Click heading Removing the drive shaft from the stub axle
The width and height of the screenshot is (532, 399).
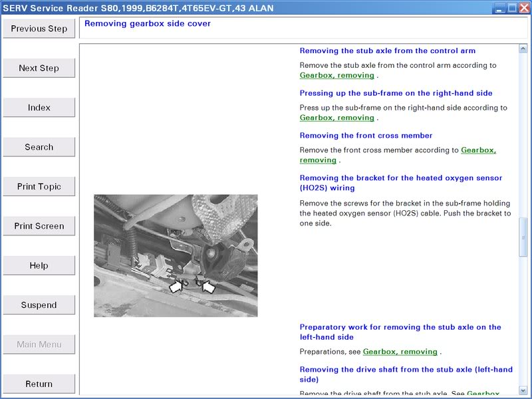pos(406,374)
